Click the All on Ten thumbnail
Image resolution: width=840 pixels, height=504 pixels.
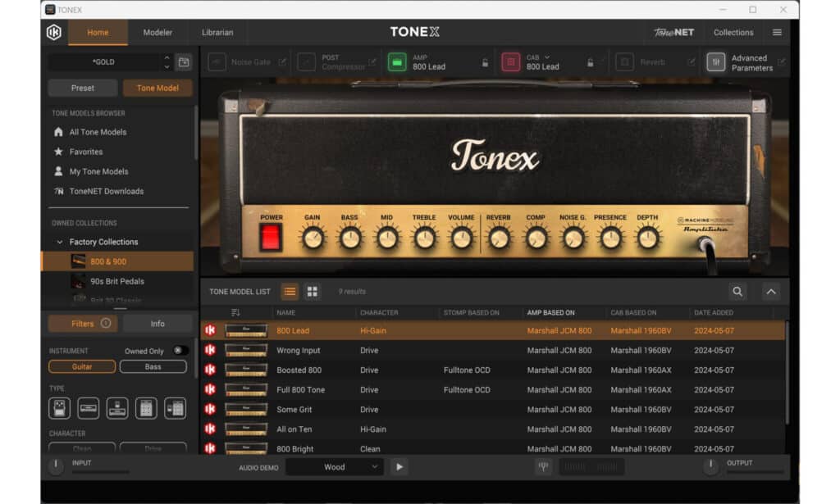click(x=246, y=429)
